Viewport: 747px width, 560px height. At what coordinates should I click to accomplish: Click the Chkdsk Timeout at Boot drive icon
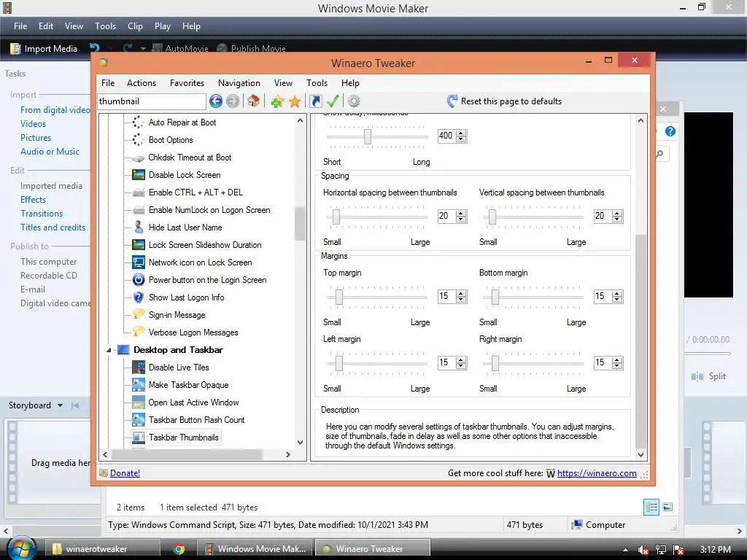(x=139, y=157)
